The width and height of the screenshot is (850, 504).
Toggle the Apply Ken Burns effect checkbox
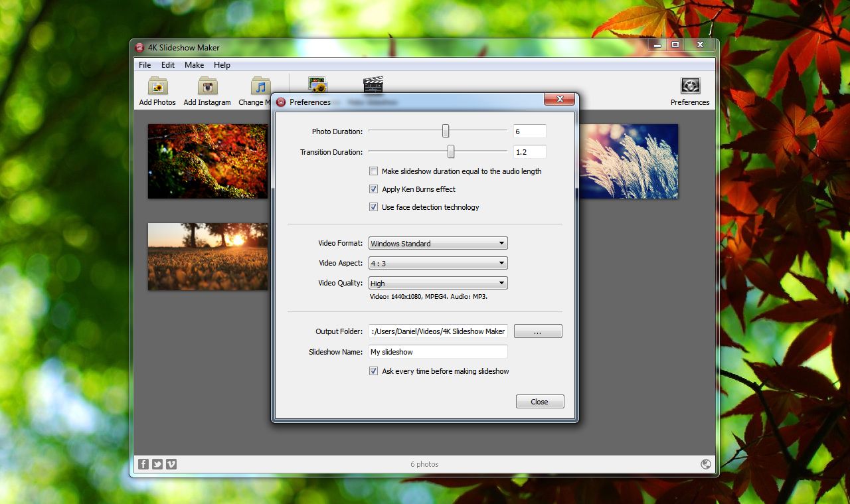(373, 189)
